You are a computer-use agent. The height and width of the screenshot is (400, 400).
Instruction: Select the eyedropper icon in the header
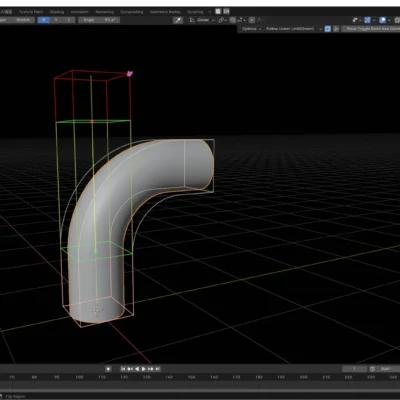coord(178,20)
